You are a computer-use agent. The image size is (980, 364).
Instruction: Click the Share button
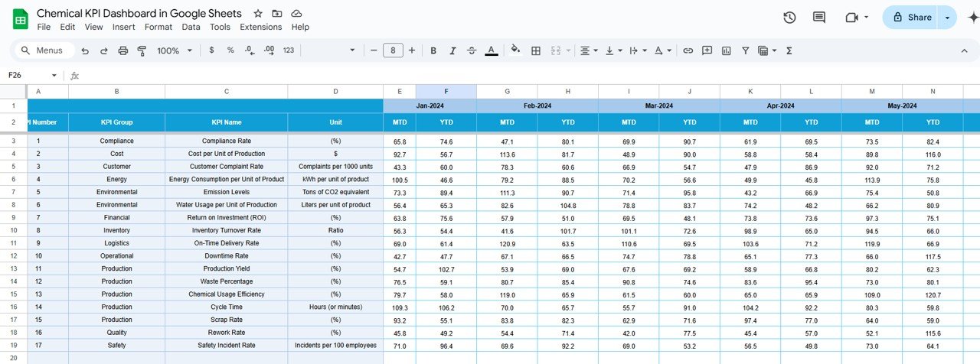[x=911, y=18]
